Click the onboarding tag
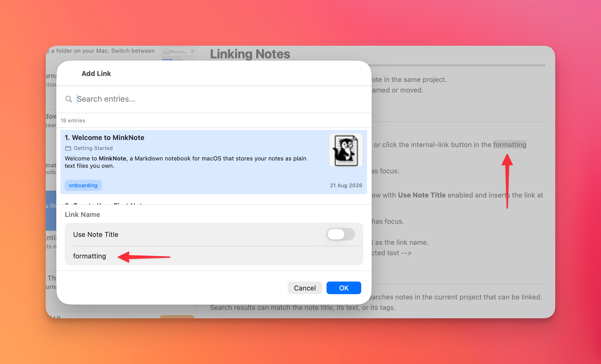Image resolution: width=601 pixels, height=364 pixels. click(83, 185)
